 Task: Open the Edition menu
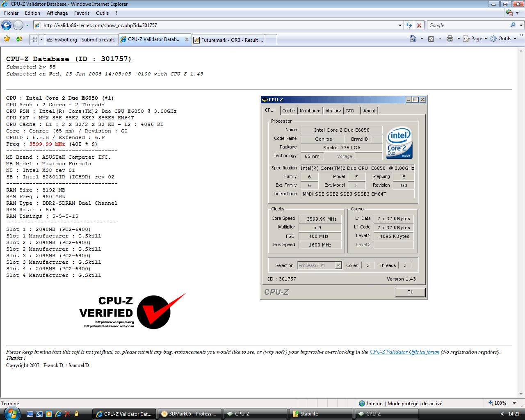click(32, 13)
